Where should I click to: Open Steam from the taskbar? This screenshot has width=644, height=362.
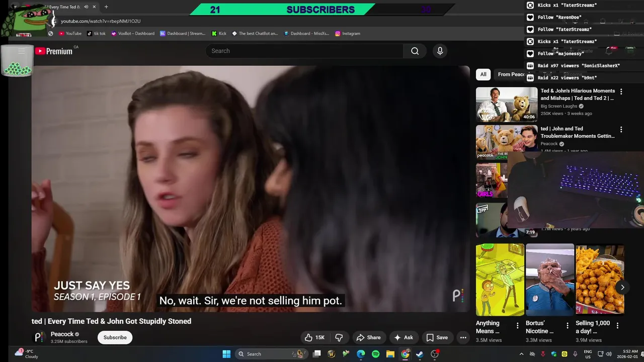coord(420,354)
